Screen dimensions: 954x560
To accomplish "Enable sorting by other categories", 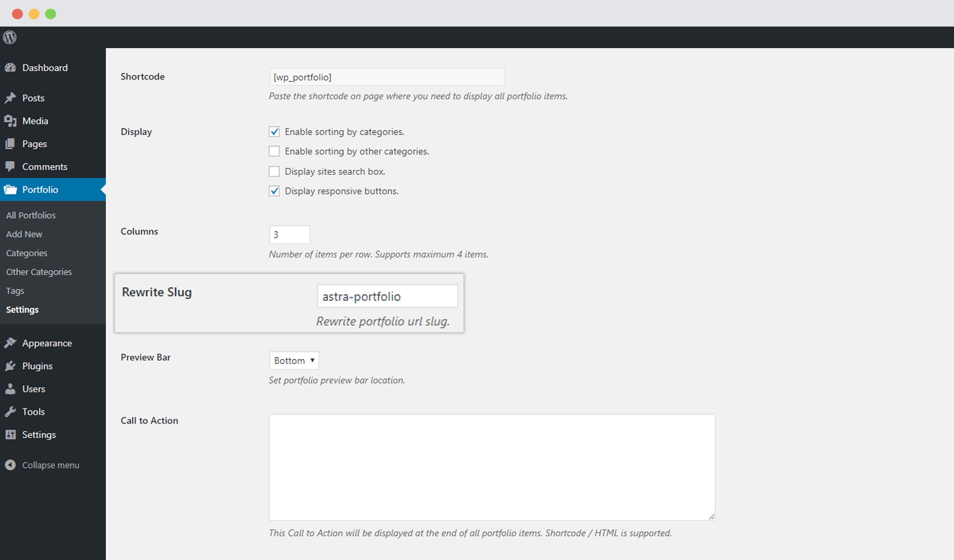I will pos(274,151).
